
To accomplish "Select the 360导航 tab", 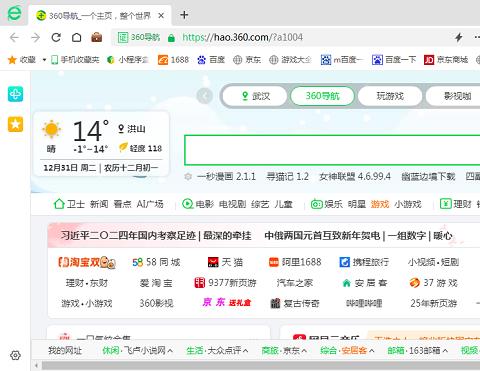I will point(322,96).
